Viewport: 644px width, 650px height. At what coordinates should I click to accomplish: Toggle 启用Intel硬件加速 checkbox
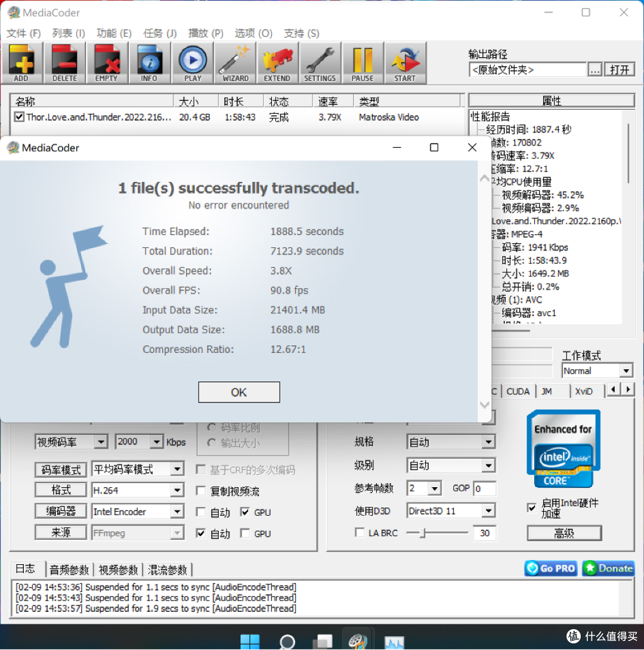(x=532, y=507)
